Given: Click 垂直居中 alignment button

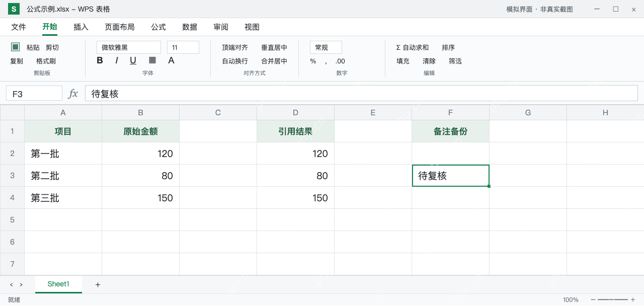Looking at the screenshot, I should [274, 47].
